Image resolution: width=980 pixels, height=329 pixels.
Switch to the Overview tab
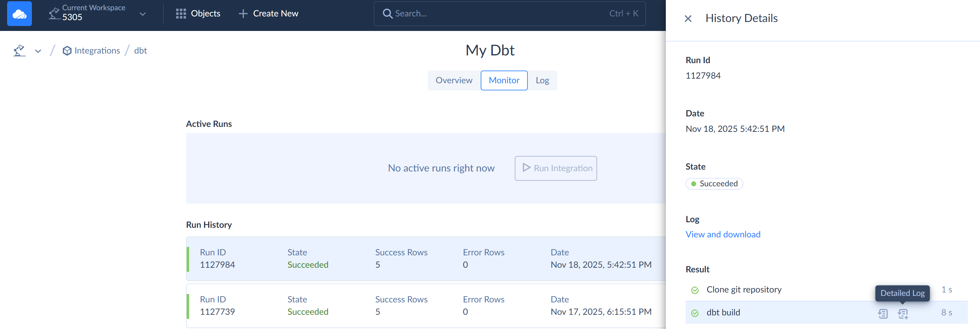point(453,80)
